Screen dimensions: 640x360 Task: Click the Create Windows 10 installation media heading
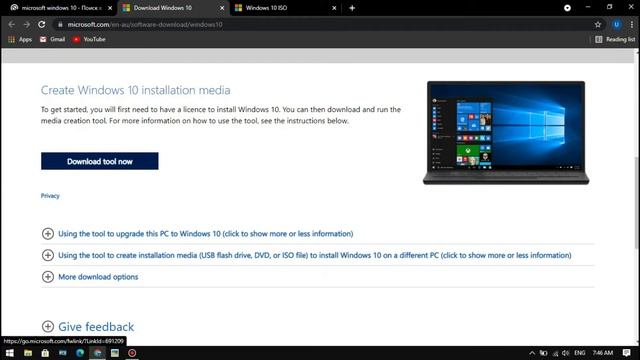(136, 90)
